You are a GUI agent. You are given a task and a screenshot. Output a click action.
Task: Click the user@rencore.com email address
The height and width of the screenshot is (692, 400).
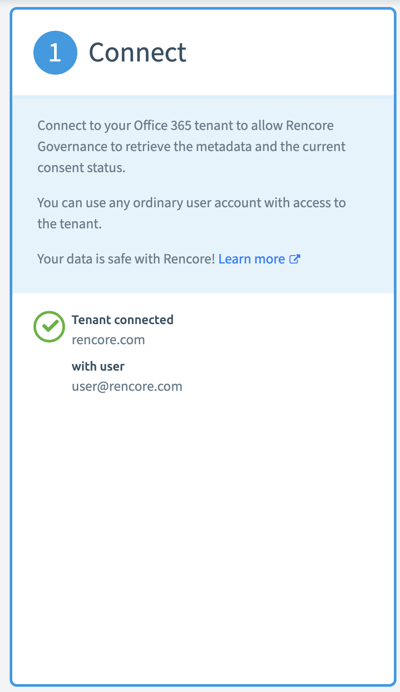(x=127, y=387)
